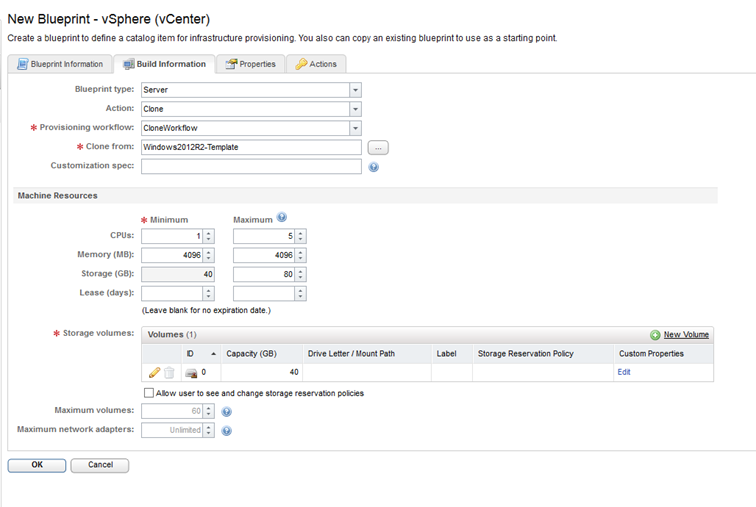Click the disk drive icon for volume 0
The image size is (756, 507).
[x=191, y=373]
